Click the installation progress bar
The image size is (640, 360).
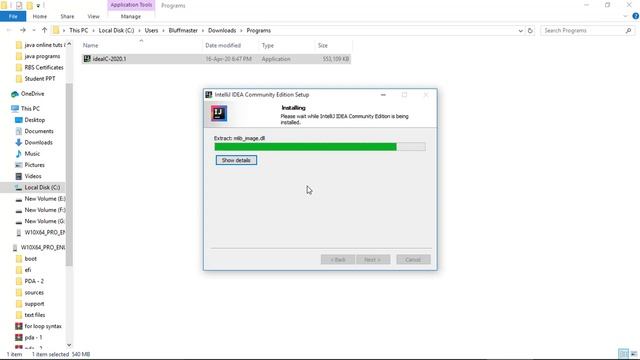point(320,147)
